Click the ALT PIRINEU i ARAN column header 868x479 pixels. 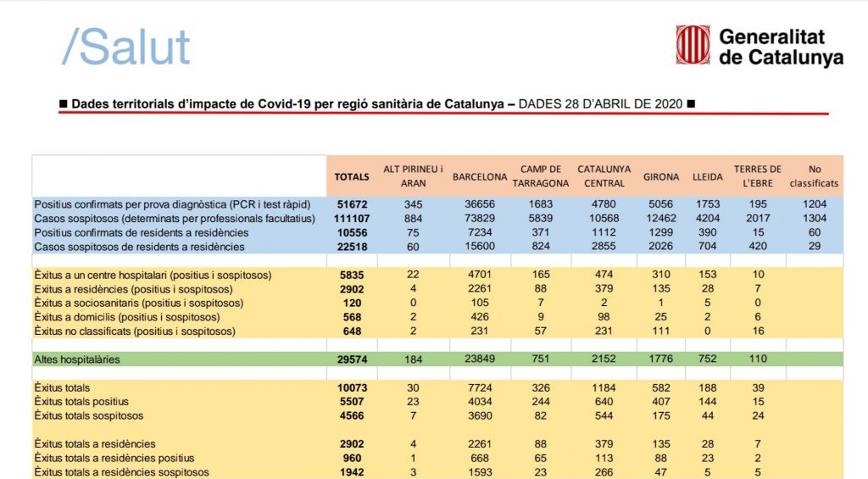coord(413,176)
